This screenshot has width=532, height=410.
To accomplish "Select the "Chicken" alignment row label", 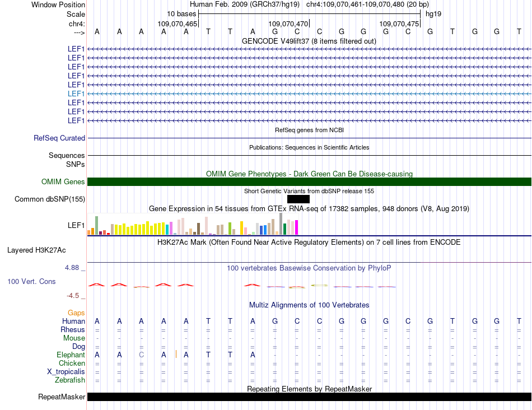I will pyautogui.click(x=72, y=363).
